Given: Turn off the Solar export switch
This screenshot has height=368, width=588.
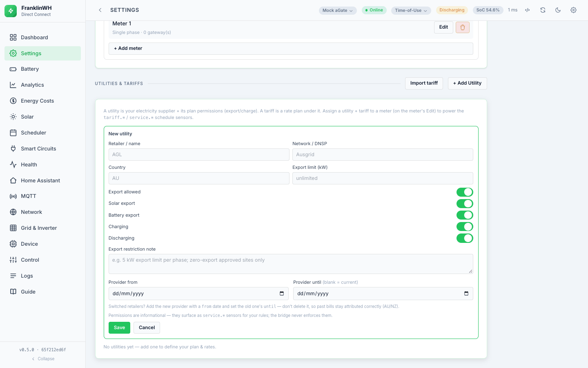Looking at the screenshot, I should click(465, 204).
